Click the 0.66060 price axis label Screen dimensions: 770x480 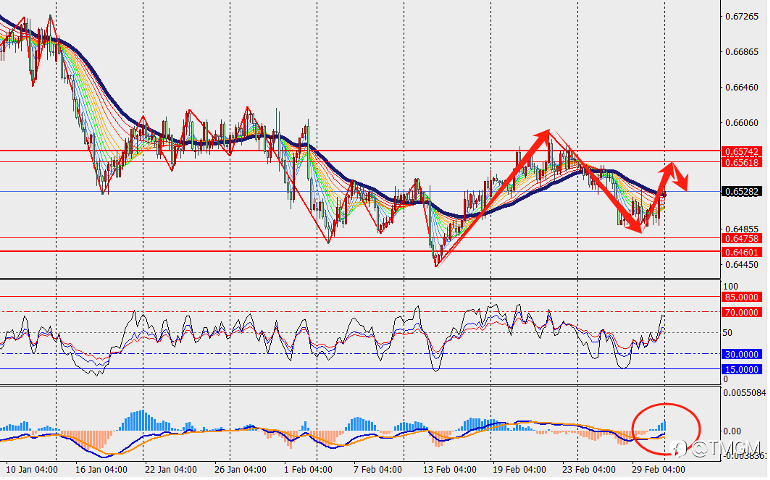click(742, 123)
